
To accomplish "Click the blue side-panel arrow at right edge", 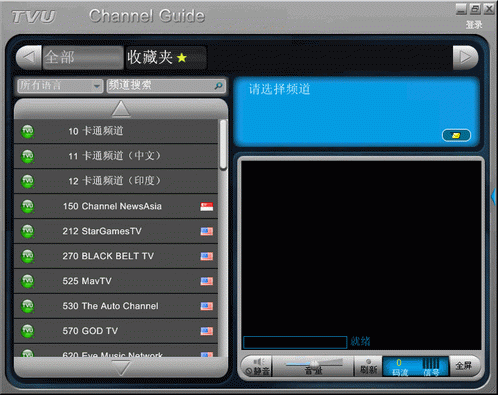I will click(x=494, y=196).
